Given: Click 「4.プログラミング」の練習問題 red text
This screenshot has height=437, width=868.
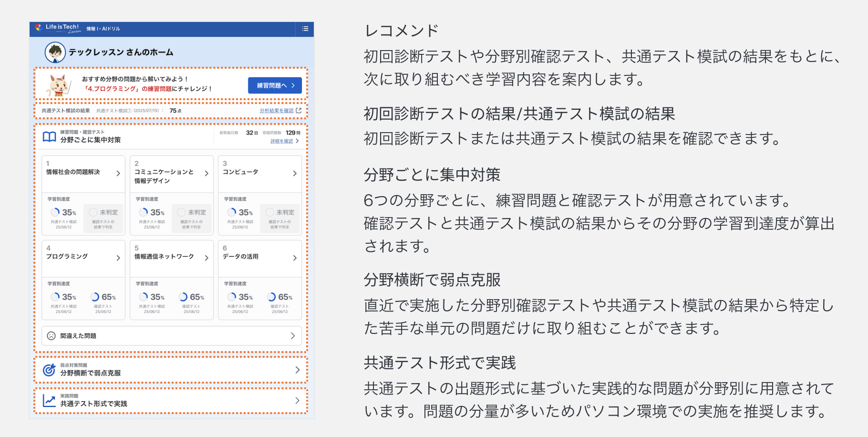Looking at the screenshot, I should [x=127, y=89].
